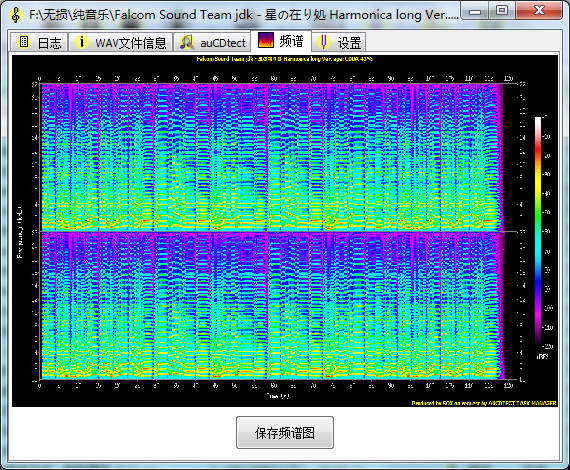Click the lower channel spectrogram plot

(273, 306)
